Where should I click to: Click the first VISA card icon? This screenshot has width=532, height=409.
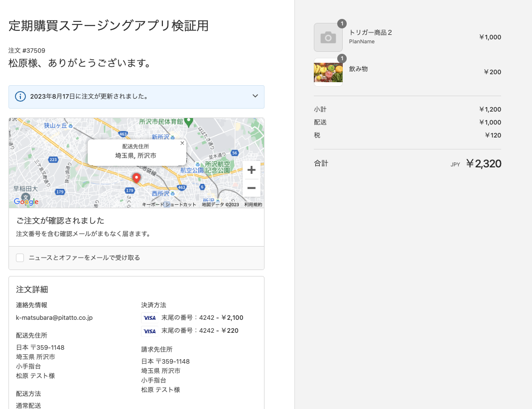pyautogui.click(x=149, y=318)
